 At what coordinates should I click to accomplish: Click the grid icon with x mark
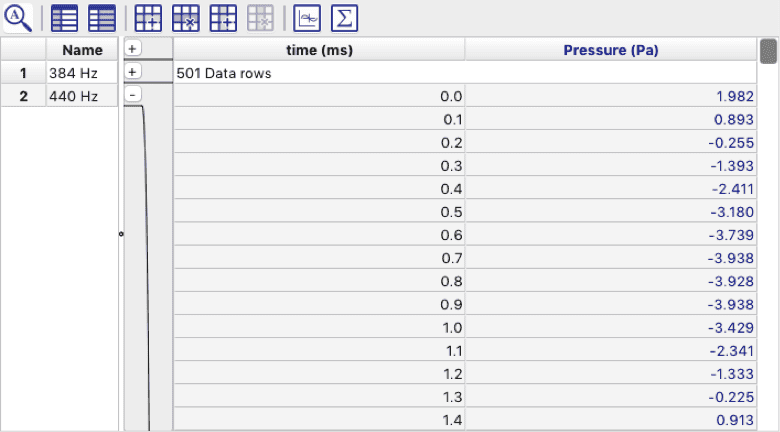pyautogui.click(x=186, y=17)
